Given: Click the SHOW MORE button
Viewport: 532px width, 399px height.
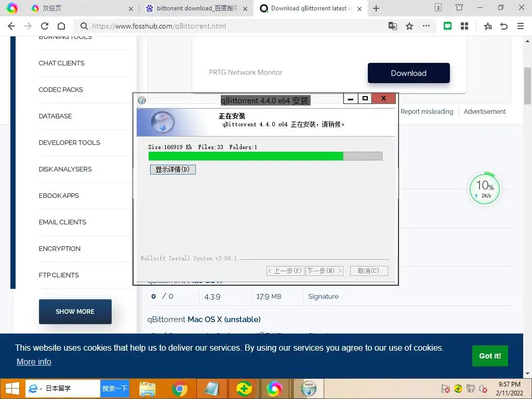Looking at the screenshot, I should 75,312.
